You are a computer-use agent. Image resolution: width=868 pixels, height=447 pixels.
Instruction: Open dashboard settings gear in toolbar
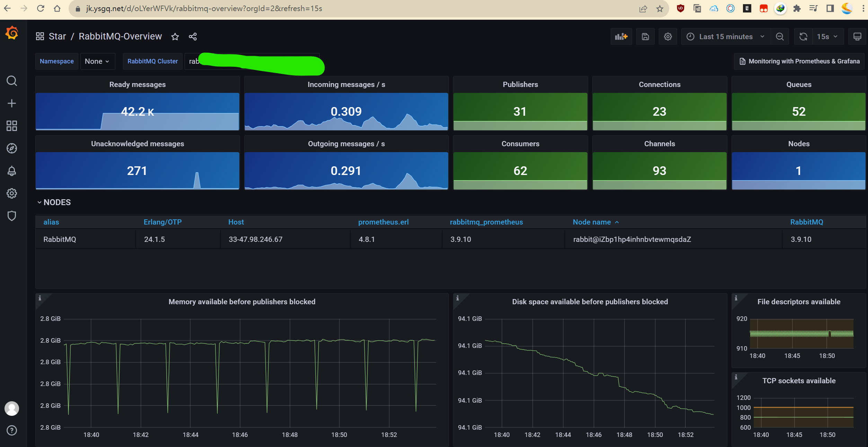tap(668, 37)
